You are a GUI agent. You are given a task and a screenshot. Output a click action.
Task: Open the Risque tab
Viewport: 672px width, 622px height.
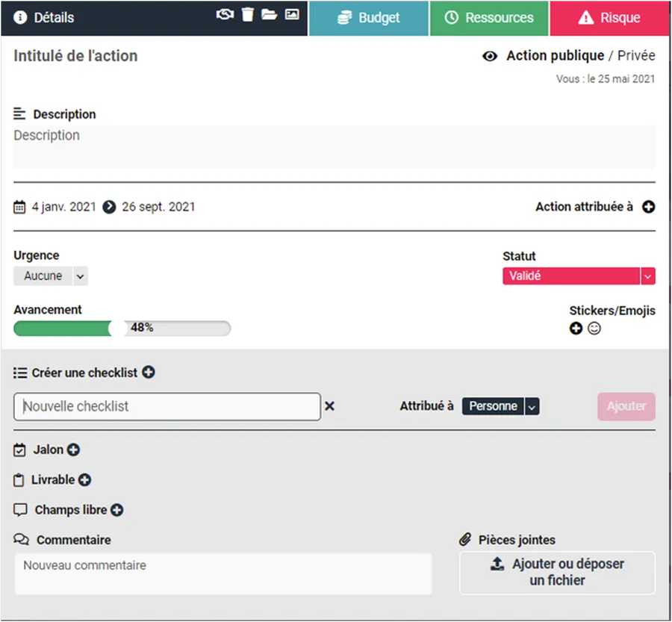coord(609,18)
